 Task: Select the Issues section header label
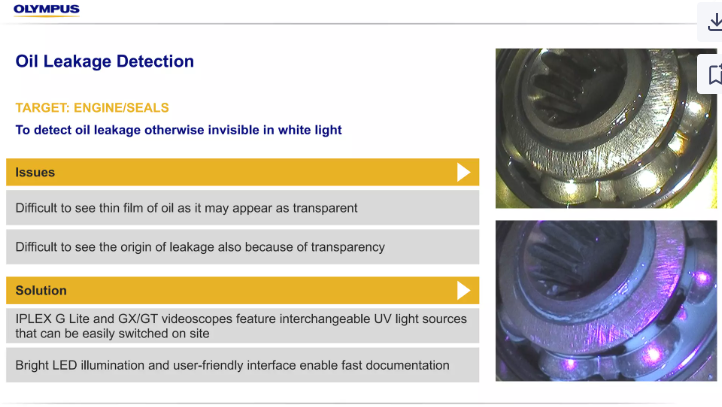pyautogui.click(x=35, y=172)
